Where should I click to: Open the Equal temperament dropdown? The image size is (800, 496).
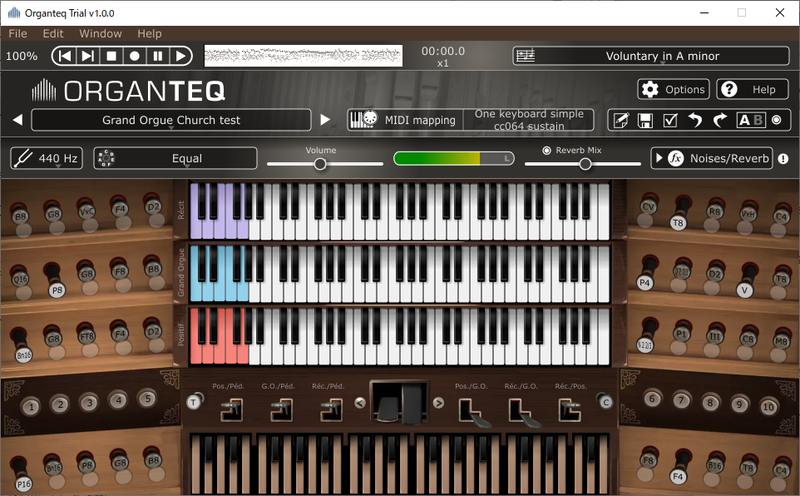tap(187, 158)
